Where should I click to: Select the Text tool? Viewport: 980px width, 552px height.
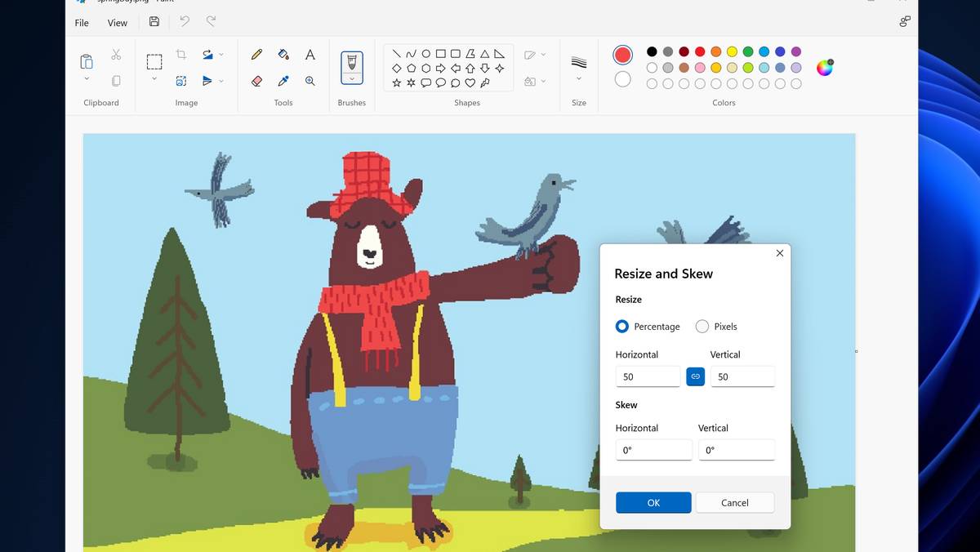[x=310, y=55]
